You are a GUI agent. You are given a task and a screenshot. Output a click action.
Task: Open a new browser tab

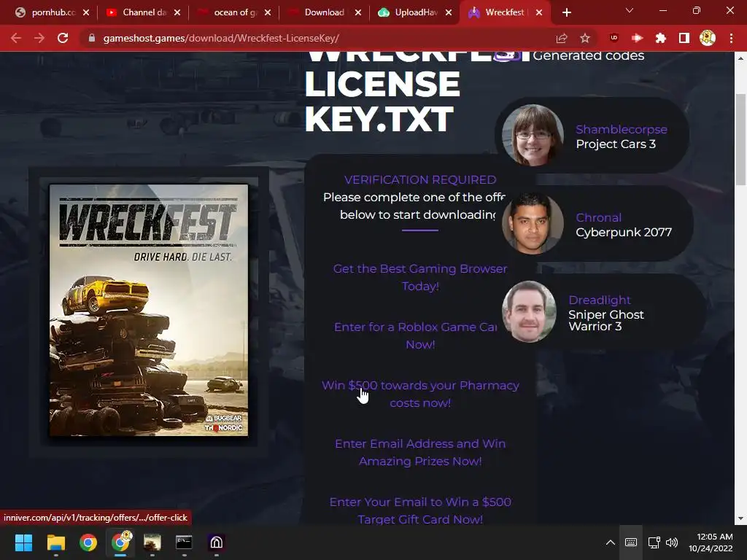566,13
